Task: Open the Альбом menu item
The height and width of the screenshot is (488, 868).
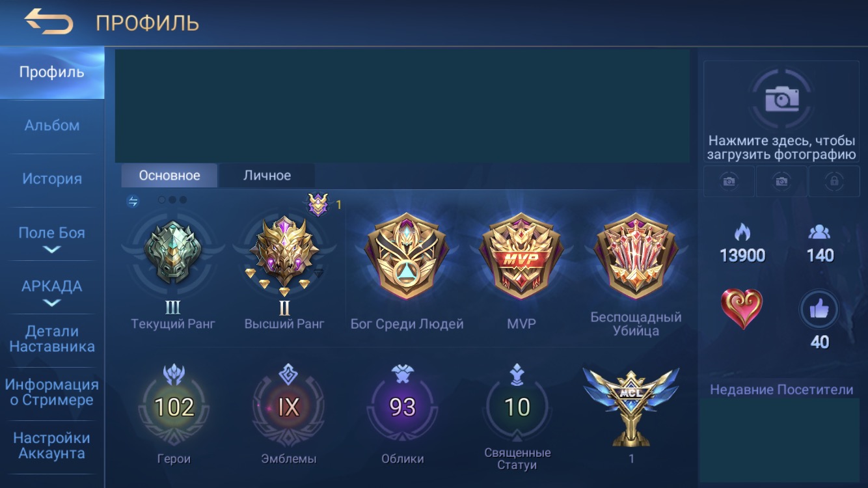Action: (52, 125)
